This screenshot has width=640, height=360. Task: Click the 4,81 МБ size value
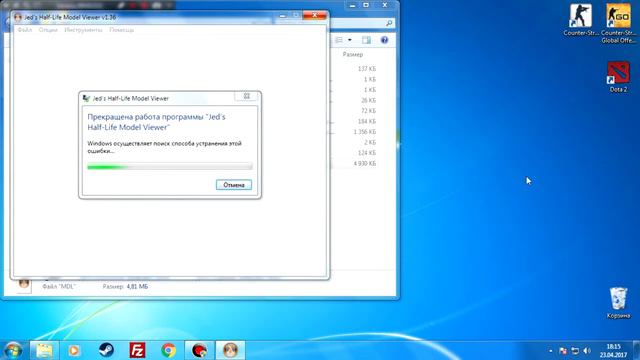tap(137, 287)
